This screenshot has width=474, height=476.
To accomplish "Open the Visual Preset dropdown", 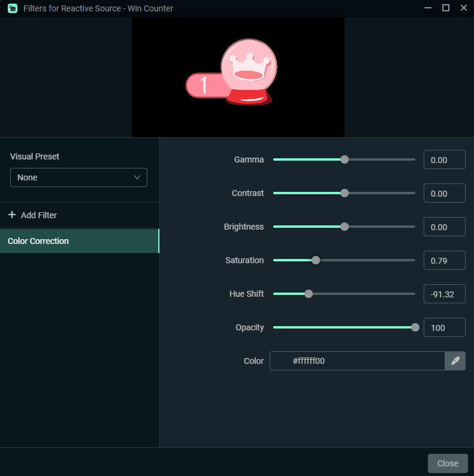I will click(x=79, y=177).
